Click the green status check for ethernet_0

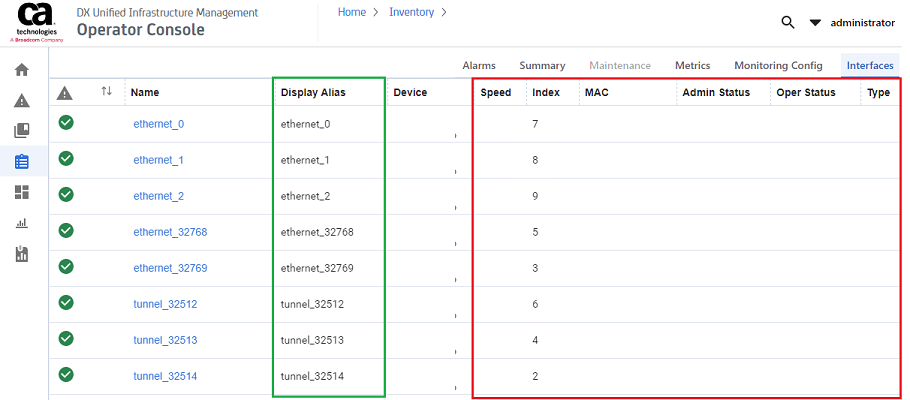pyautogui.click(x=66, y=123)
